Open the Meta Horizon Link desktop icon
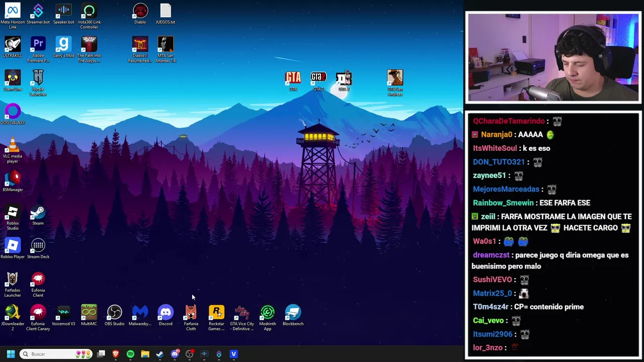This screenshot has width=644, height=362. [13, 16]
